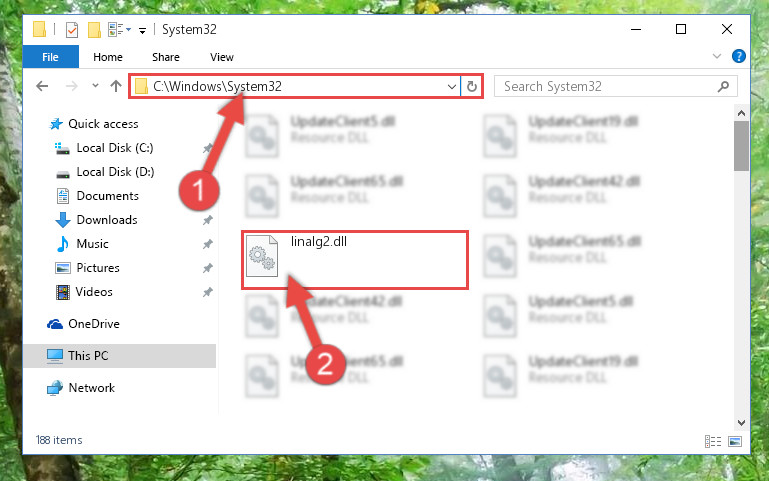Select Local Disk (C:) in sidebar

pyautogui.click(x=115, y=148)
